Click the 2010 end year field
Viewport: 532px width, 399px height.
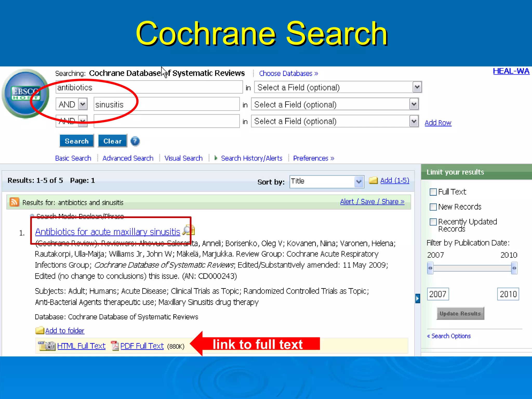(x=508, y=294)
